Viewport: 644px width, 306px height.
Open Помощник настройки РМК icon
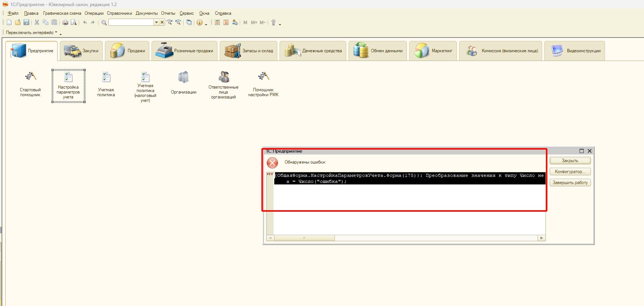pyautogui.click(x=263, y=84)
